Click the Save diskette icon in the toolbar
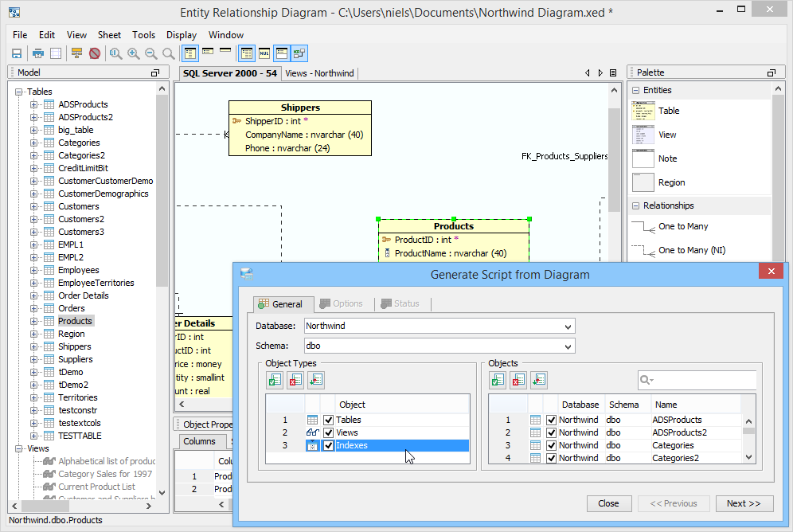The height and width of the screenshot is (532, 793). point(17,53)
